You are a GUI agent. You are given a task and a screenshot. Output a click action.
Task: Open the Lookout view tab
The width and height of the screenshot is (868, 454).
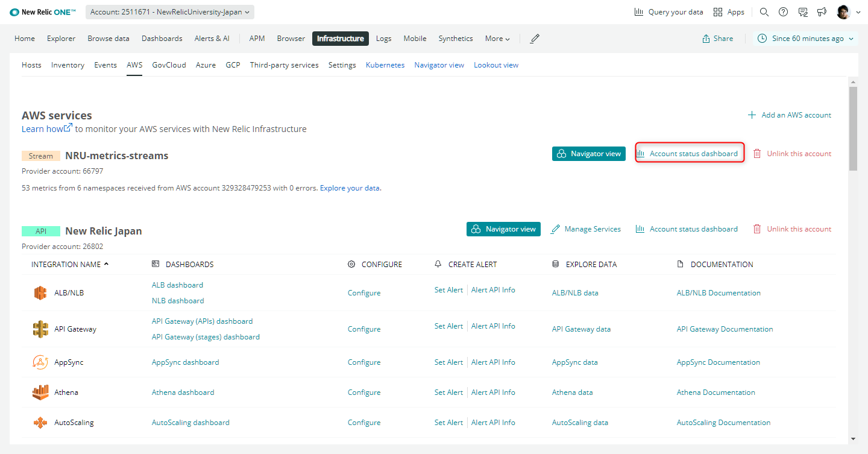click(x=496, y=65)
